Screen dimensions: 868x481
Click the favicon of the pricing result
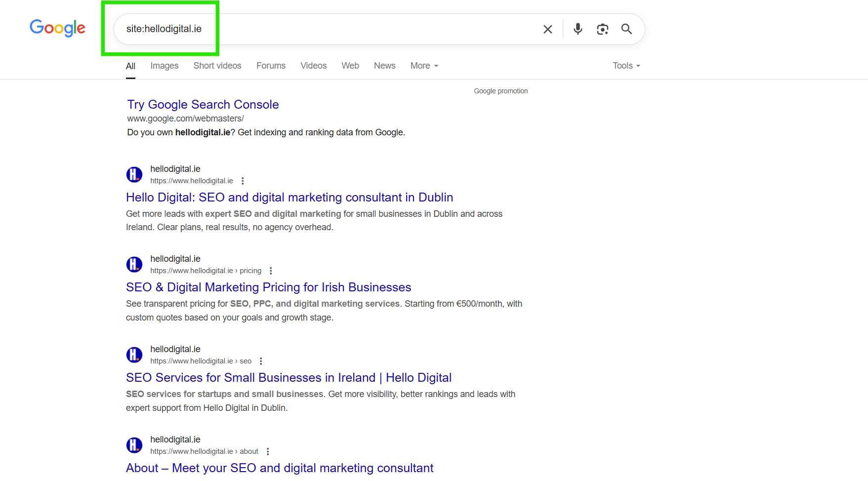click(134, 264)
